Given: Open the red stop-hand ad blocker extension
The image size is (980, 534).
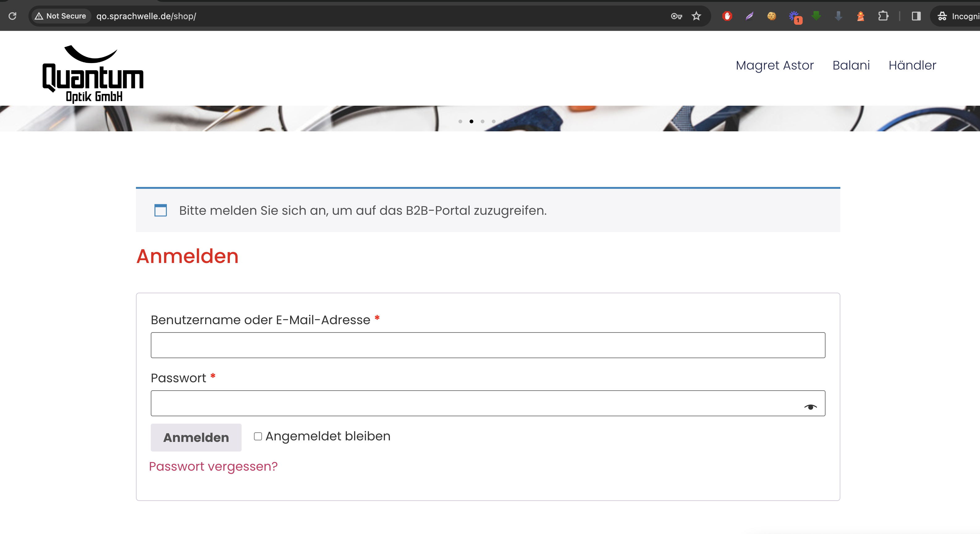Looking at the screenshot, I should click(x=727, y=16).
